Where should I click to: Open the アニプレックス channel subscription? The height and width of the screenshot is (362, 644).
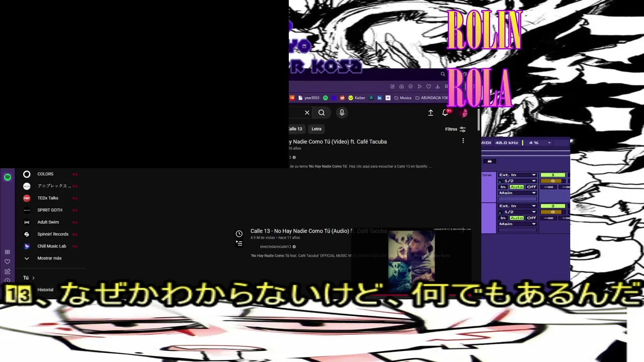54,186
